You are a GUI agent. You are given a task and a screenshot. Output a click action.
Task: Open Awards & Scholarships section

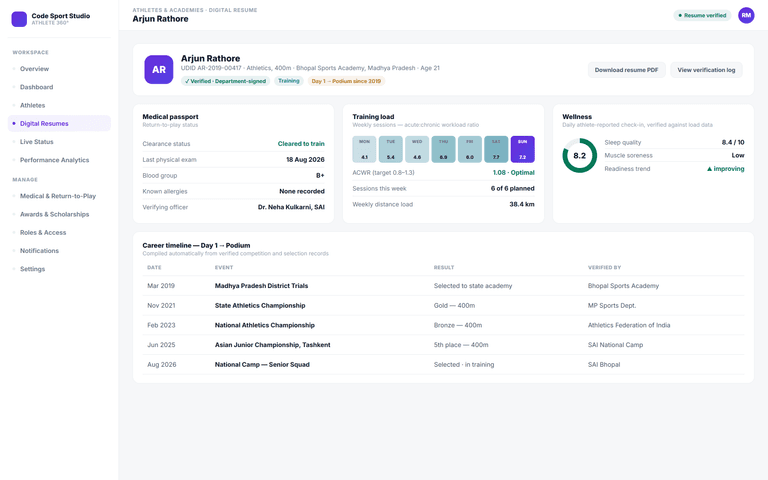[59, 214]
